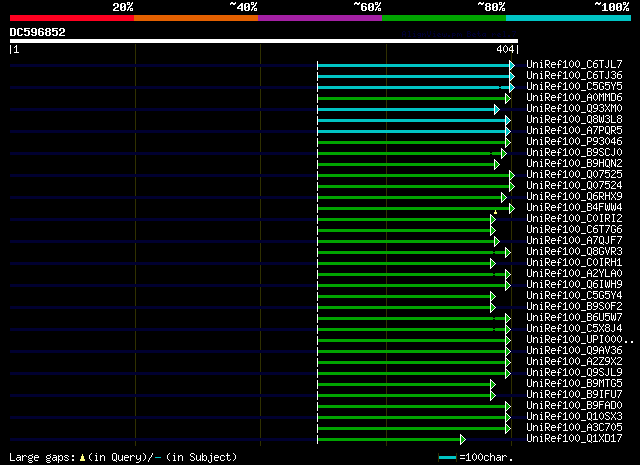This screenshot has width=640, height=465.
Task: Open the UniRef100_Q1XD17 hit label
Action: point(574,439)
